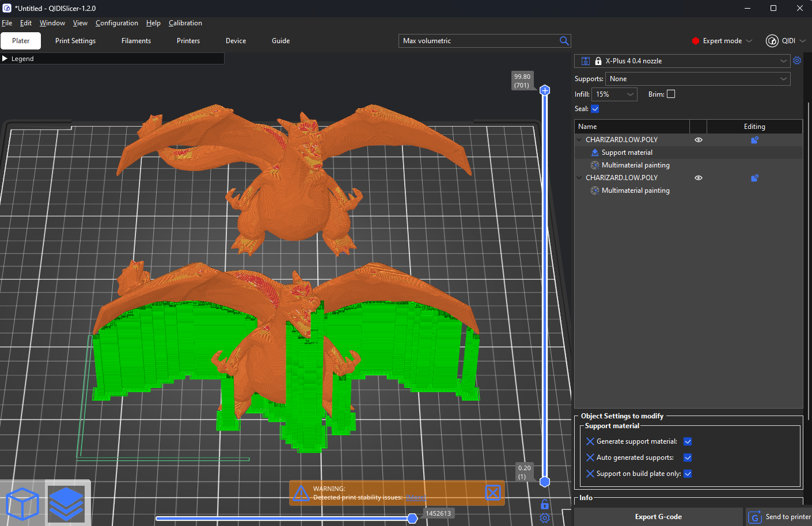Screen dimensions: 812x526
Task: Reset Auto generated supports with X icon
Action: 590,458
